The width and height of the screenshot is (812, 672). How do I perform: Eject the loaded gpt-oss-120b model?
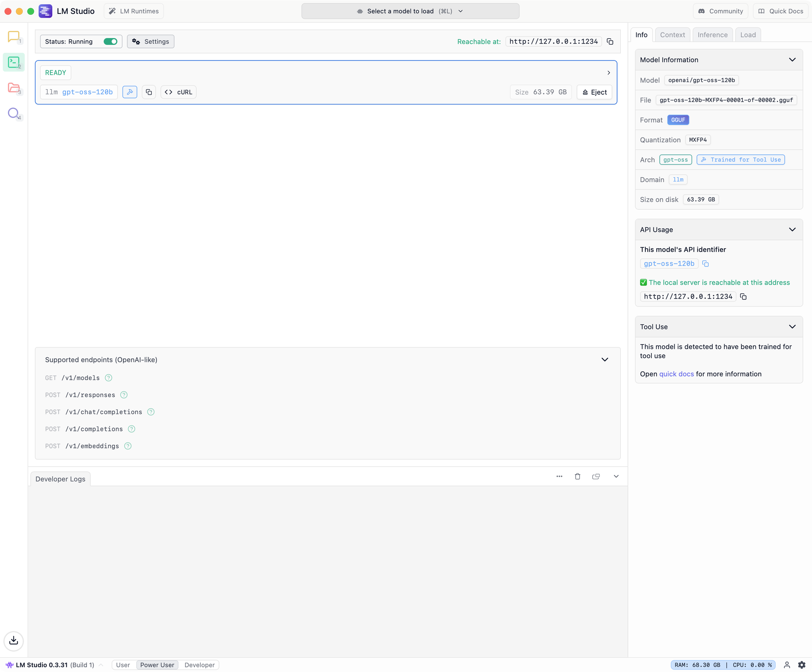594,92
